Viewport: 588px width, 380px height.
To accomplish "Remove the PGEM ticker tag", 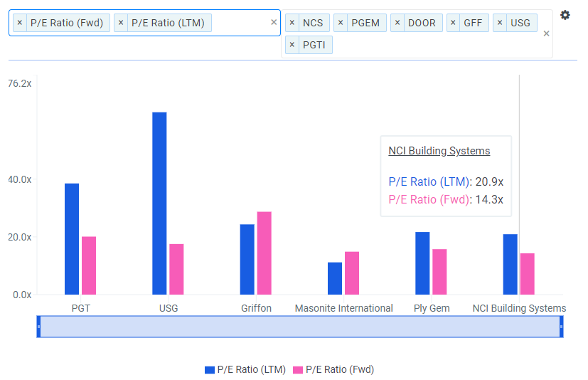I will coord(341,23).
